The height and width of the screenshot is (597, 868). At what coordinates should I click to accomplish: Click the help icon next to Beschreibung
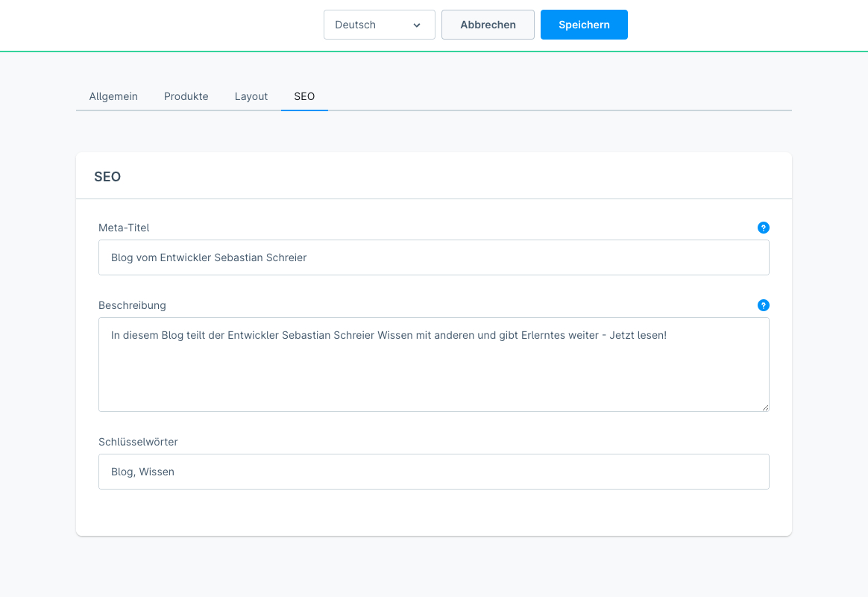(x=763, y=305)
